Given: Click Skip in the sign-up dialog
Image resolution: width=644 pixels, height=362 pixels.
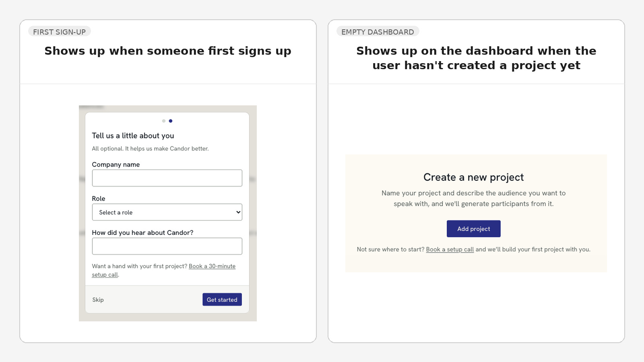Looking at the screenshot, I should pos(98,300).
